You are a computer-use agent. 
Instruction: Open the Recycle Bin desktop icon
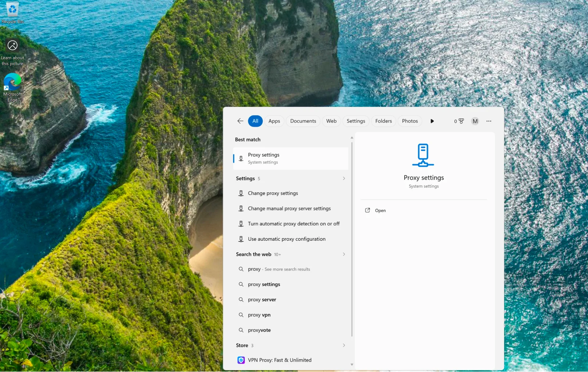pos(12,13)
